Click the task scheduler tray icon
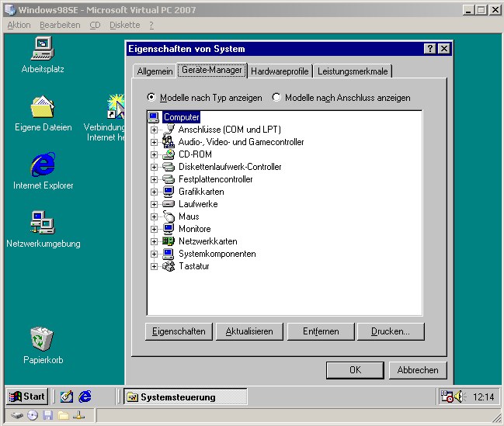The height and width of the screenshot is (426, 504). 447,397
